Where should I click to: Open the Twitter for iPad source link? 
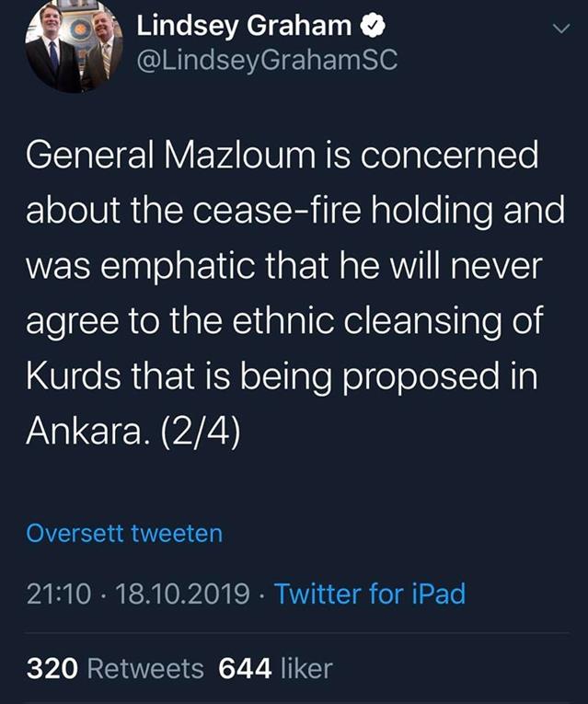click(370, 594)
